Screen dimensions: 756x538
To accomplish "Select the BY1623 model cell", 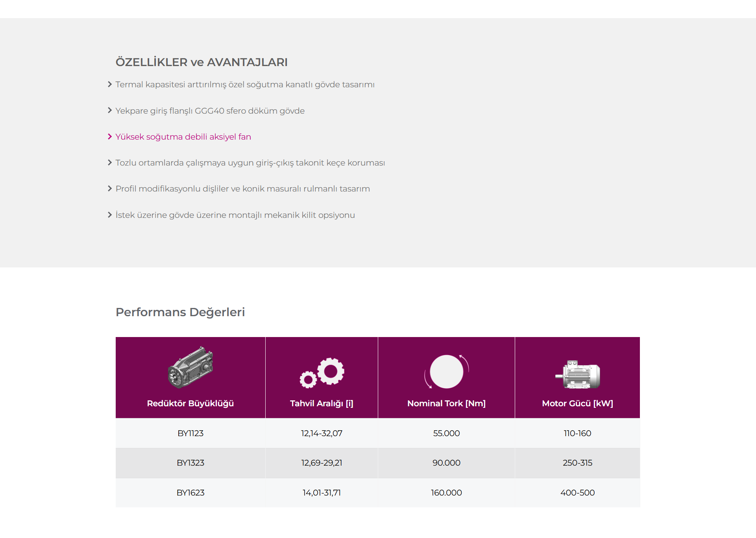I will [190, 492].
